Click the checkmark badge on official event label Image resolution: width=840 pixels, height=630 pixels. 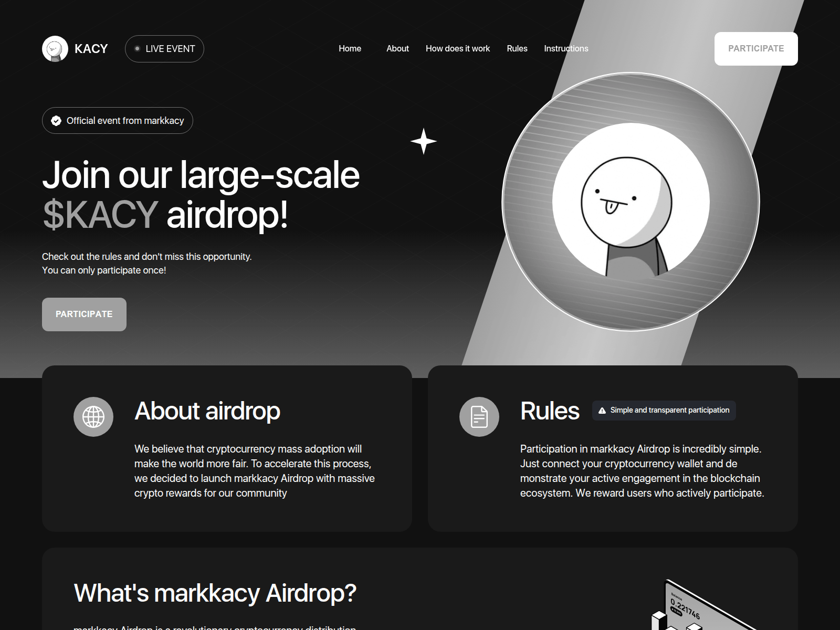(55, 120)
